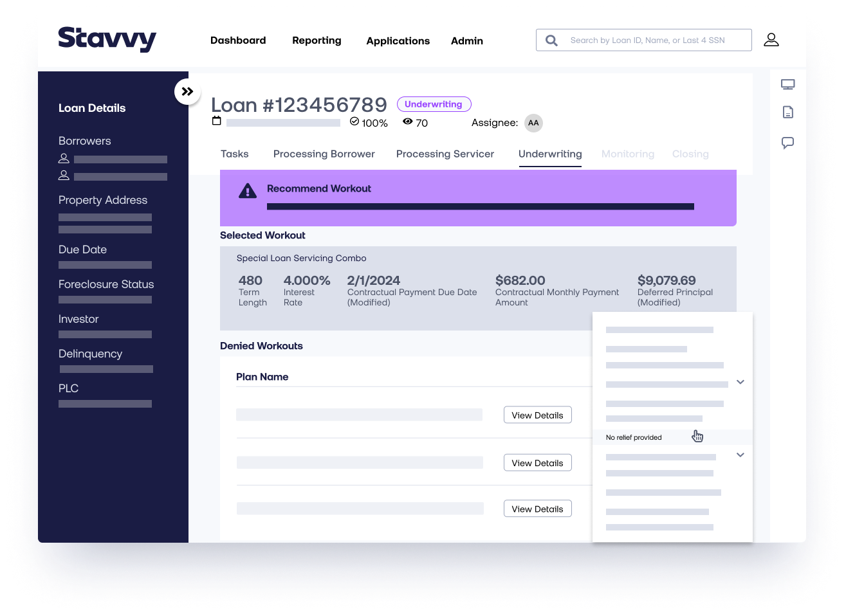
Task: Collapse sidebar with double-arrow button
Action: tap(187, 92)
